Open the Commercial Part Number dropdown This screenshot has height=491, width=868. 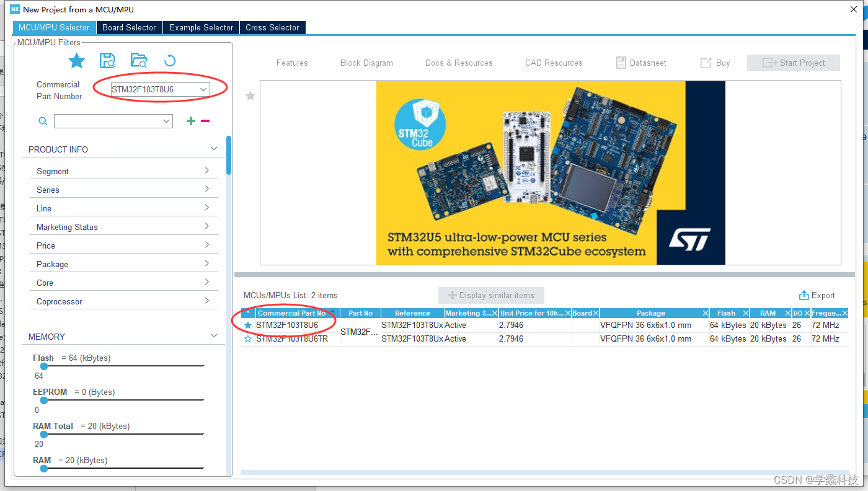tap(203, 89)
